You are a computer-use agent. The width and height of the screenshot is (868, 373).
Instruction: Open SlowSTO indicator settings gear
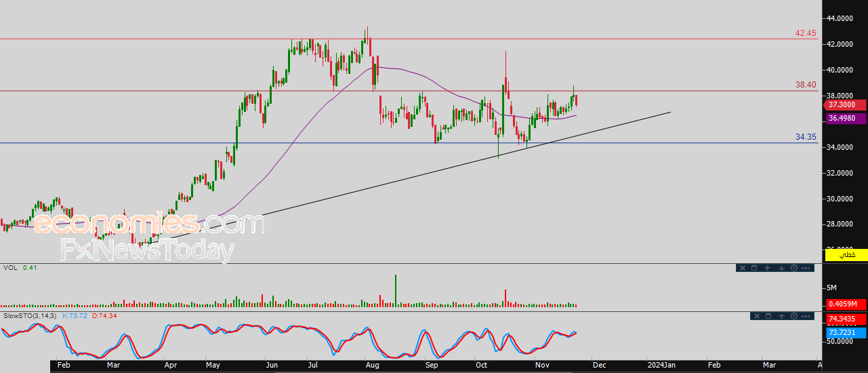(x=794, y=316)
